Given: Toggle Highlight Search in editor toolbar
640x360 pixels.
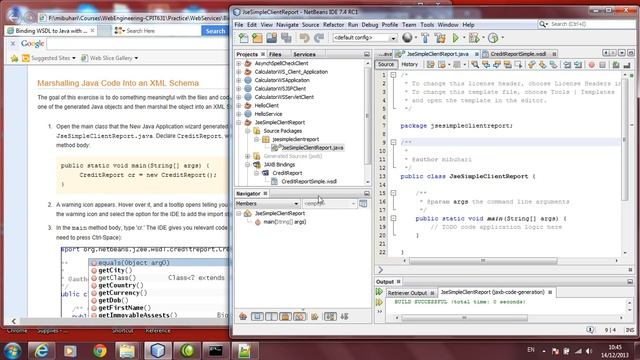Looking at the screenshot, I should [508, 64].
